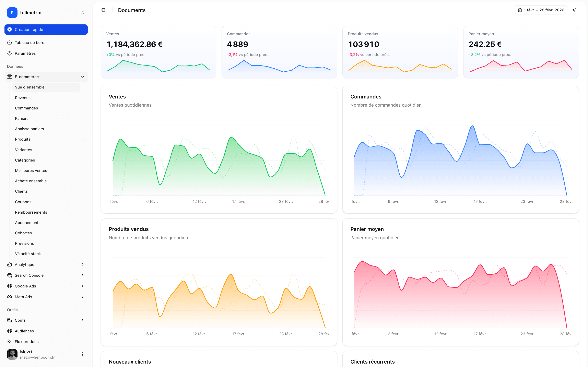Switch view on Vue d'ensemble entry

point(30,87)
